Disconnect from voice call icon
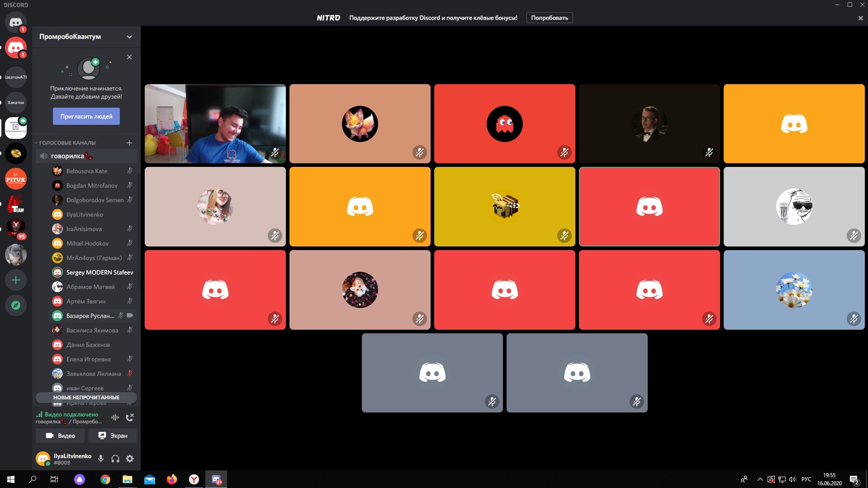The width and height of the screenshot is (868, 488). [x=130, y=417]
